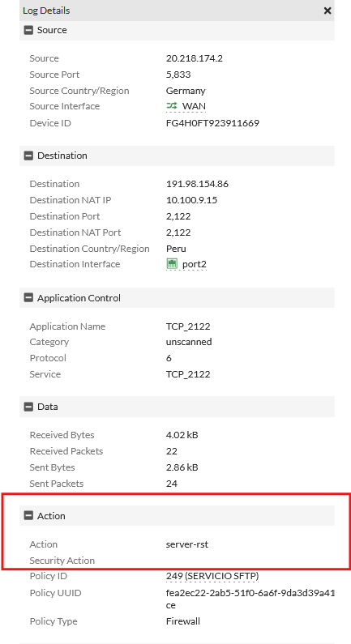Select the source IP 20.218.174.2 value
This screenshot has height=644, width=351.
click(x=195, y=58)
